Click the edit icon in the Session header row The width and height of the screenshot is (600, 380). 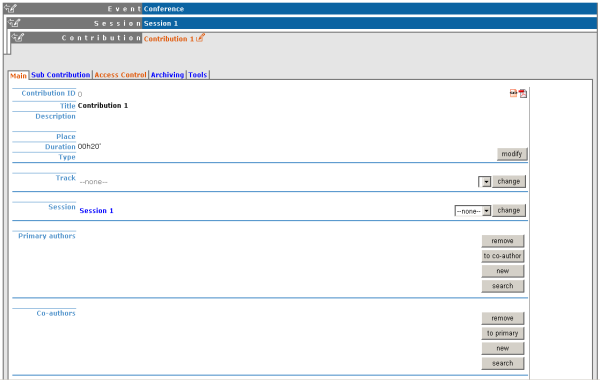(x=14, y=23)
